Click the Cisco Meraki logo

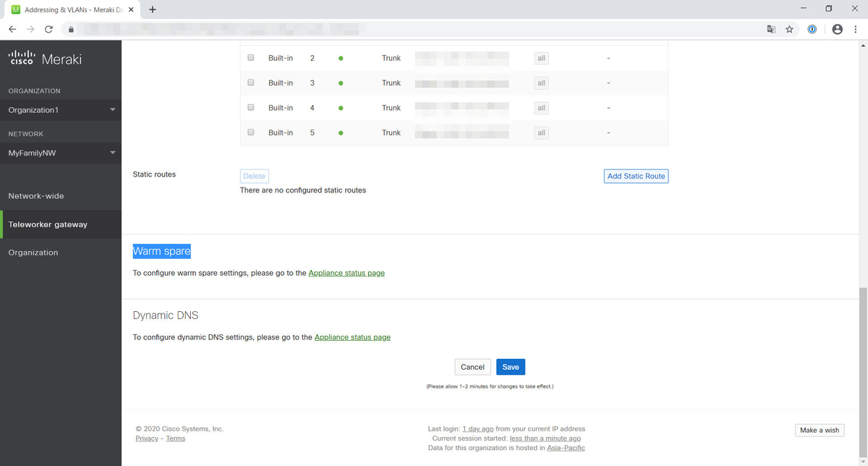45,59
